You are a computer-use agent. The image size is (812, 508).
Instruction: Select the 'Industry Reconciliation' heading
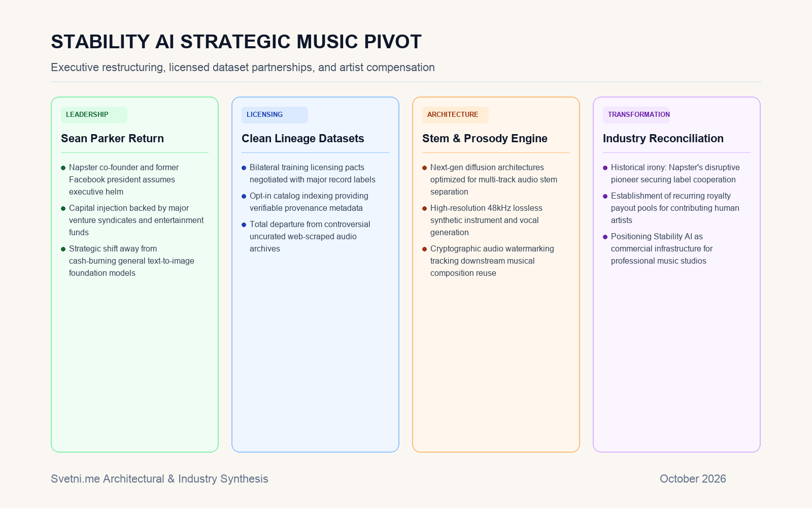663,138
